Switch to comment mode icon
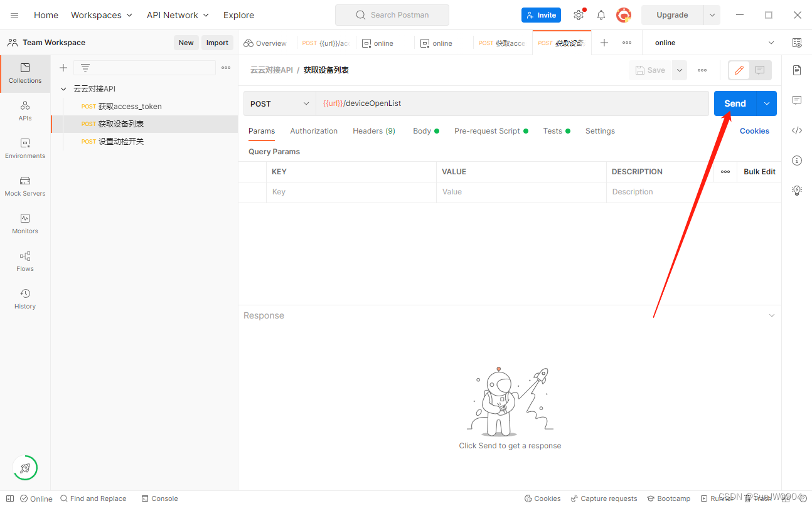The width and height of the screenshot is (812, 506). [760, 70]
